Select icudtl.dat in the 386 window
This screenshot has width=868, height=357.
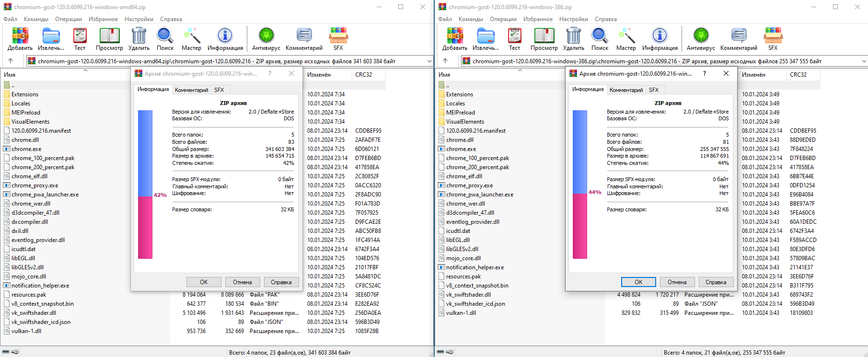tap(458, 231)
